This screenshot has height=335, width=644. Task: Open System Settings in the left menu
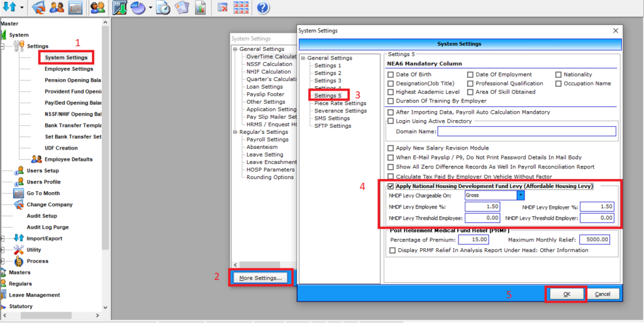point(66,58)
